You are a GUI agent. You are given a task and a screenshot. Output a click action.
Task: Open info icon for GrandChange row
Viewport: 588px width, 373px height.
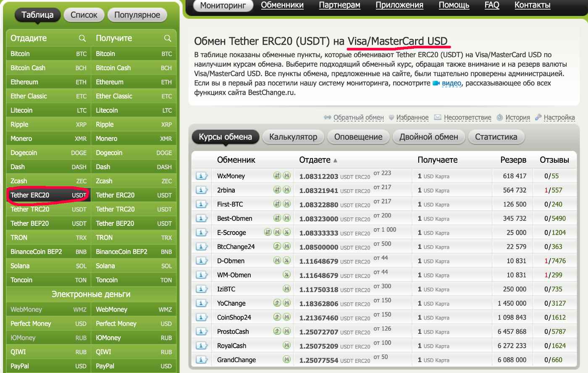pos(202,360)
